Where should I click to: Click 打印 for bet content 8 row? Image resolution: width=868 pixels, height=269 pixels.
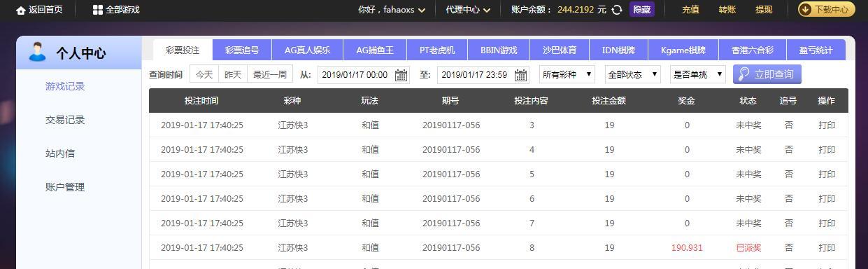tap(827, 248)
